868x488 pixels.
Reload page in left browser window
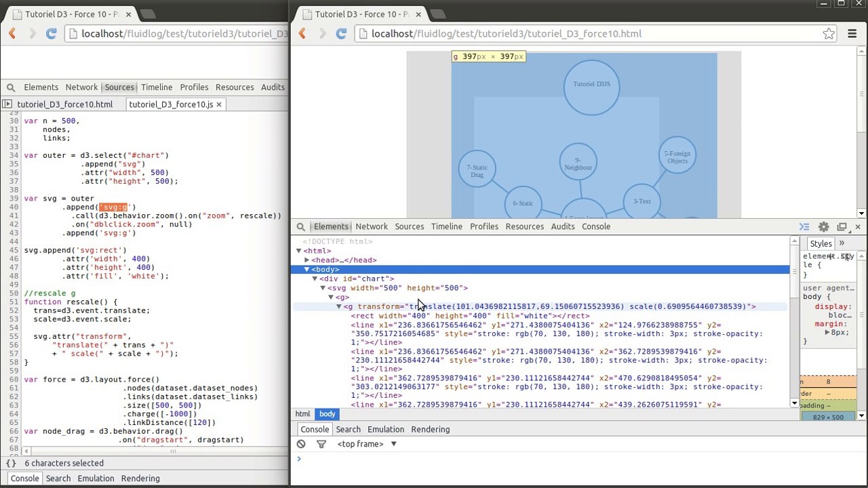(51, 33)
